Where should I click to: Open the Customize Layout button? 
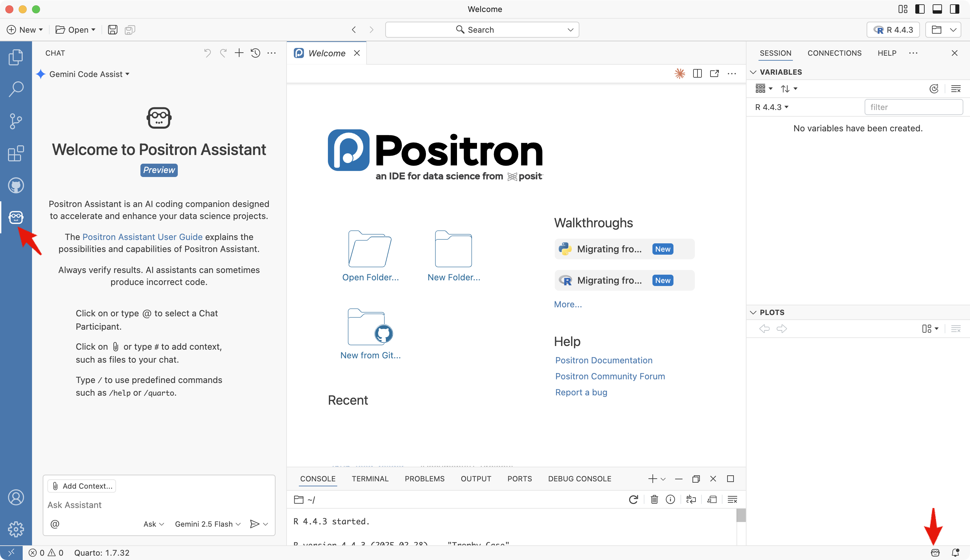[x=903, y=9]
